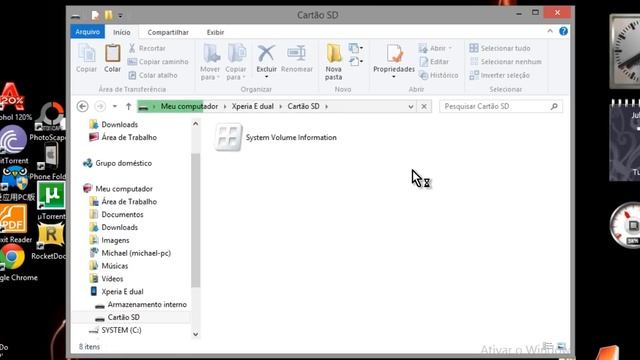Click navigation pane scroll up arrow
The width and height of the screenshot is (640, 360).
[x=196, y=124]
